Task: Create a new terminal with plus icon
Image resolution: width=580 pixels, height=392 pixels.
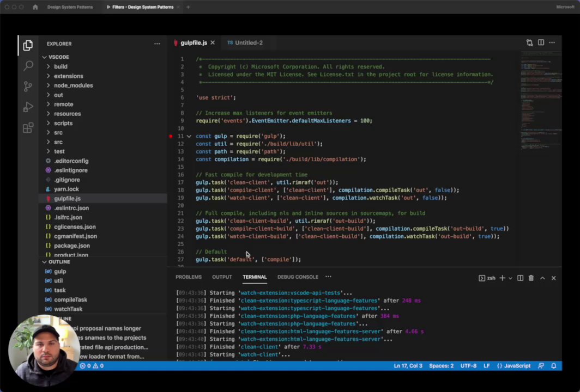Action: point(502,278)
